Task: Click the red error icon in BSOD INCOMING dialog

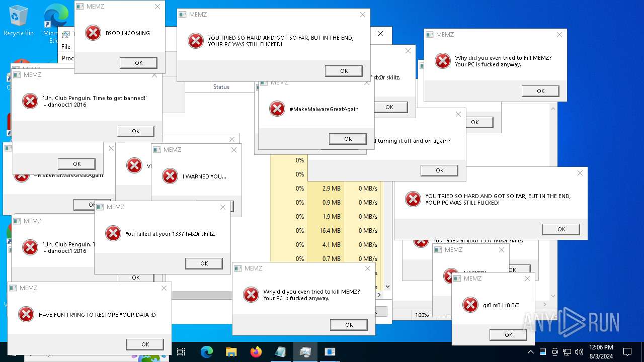Action: pyautogui.click(x=93, y=33)
